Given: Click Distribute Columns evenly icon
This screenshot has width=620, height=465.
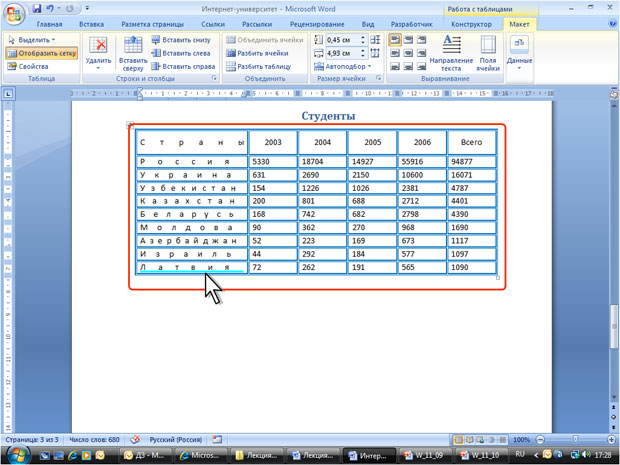Looking at the screenshot, I should click(375, 53).
